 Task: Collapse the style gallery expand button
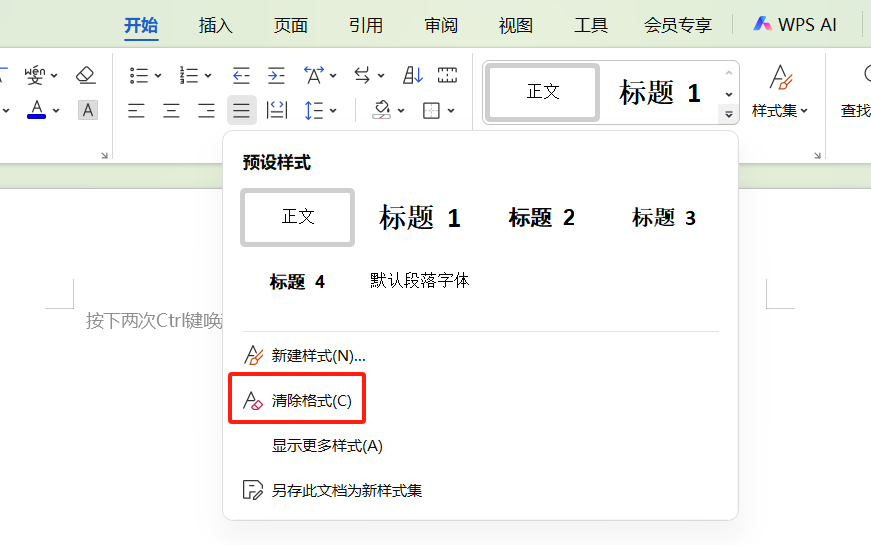coord(729,114)
